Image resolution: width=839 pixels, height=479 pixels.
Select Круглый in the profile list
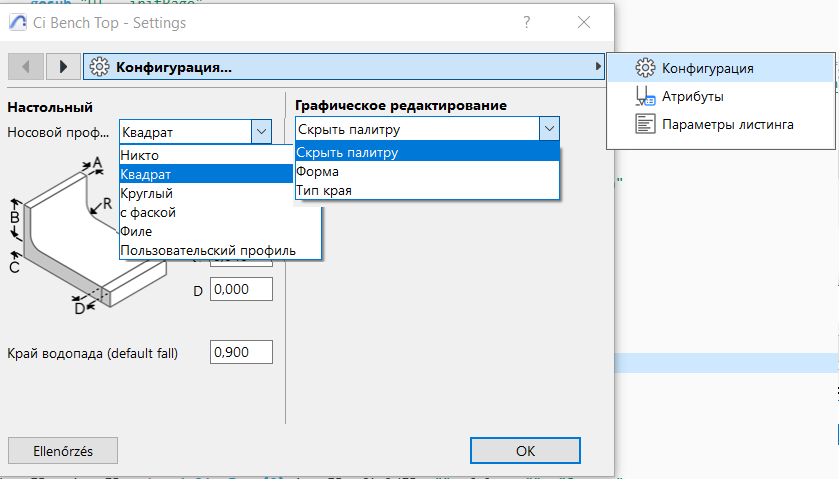pos(147,193)
